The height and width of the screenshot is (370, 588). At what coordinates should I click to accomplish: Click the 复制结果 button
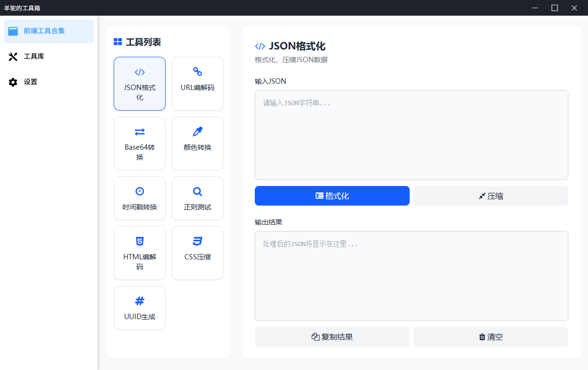[332, 337]
